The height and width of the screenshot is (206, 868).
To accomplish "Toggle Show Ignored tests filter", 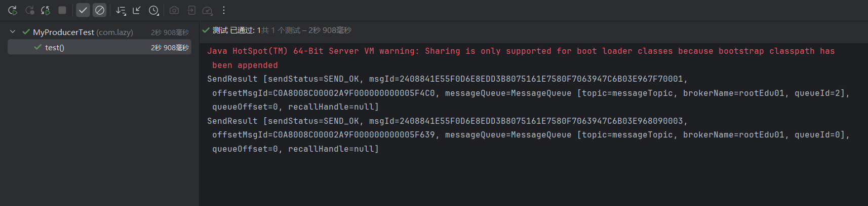I will click(x=100, y=10).
